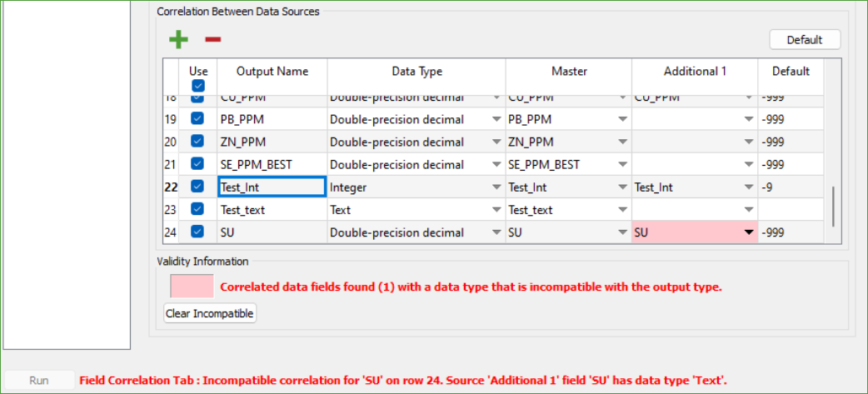Expand Additional 1 dropdown for SU row
This screenshot has width=868, height=394.
748,232
